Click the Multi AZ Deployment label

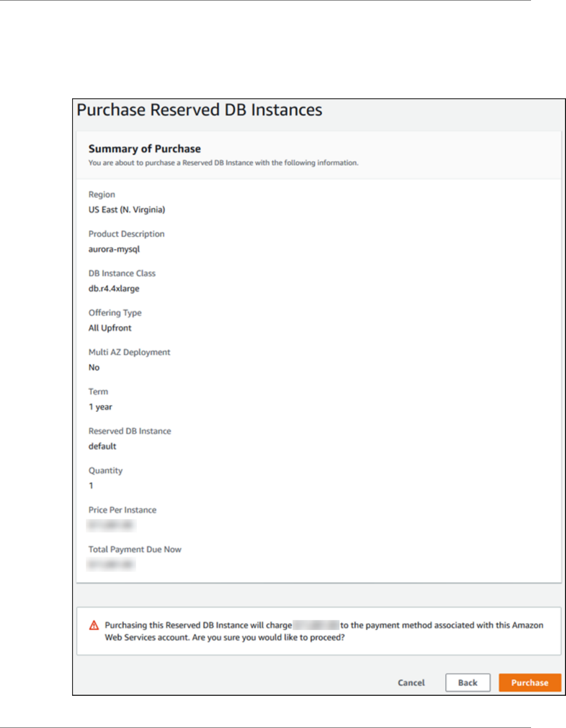pos(129,353)
